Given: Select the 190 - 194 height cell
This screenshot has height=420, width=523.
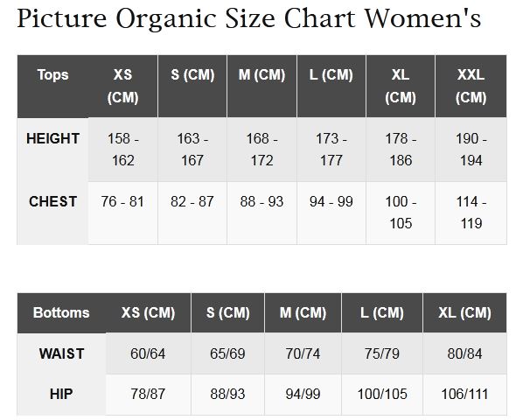Looking at the screenshot, I should [x=471, y=150].
